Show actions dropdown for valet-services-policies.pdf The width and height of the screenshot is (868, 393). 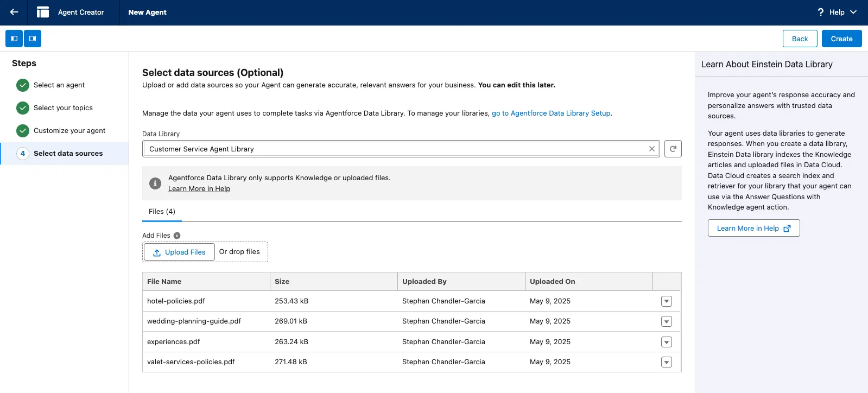click(667, 362)
